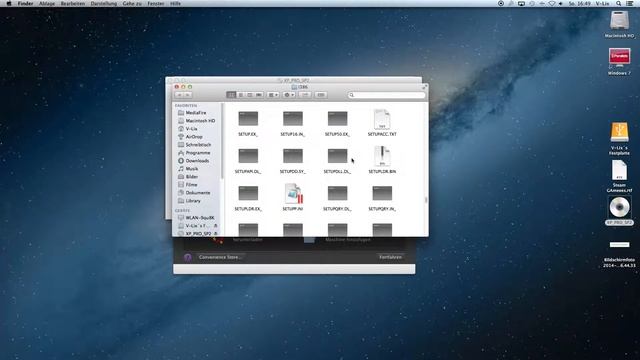This screenshot has height=360, width=640.
Task: Click the AirPlay display icon in menu bar
Action: [x=521, y=3]
